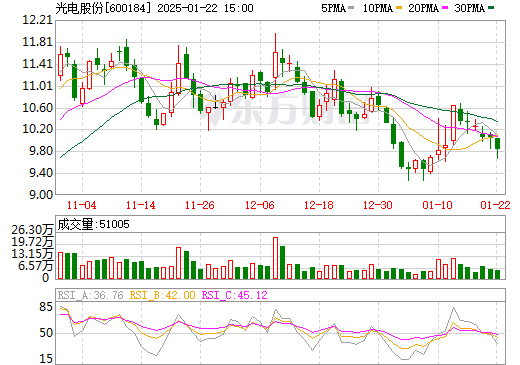The width and height of the screenshot is (520, 365).
Task: Click the 9.40 price axis label
Action: tap(41, 173)
